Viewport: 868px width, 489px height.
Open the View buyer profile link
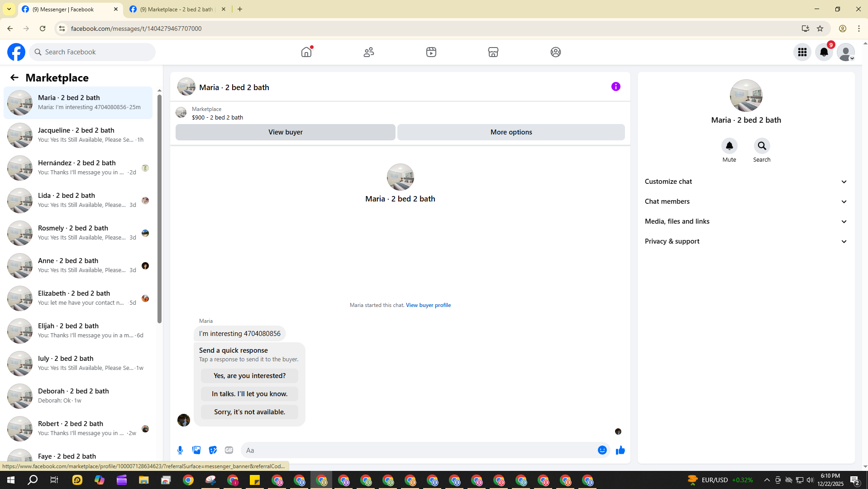click(x=428, y=305)
